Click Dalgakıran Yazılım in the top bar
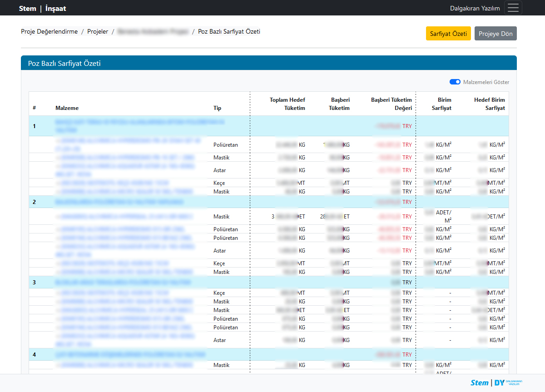The height and width of the screenshot is (392, 545). 475,8
